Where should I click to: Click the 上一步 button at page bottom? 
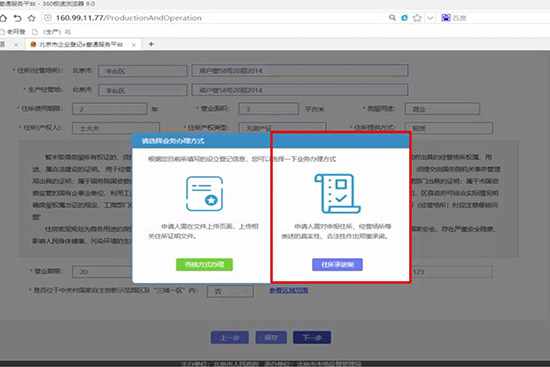(230, 338)
